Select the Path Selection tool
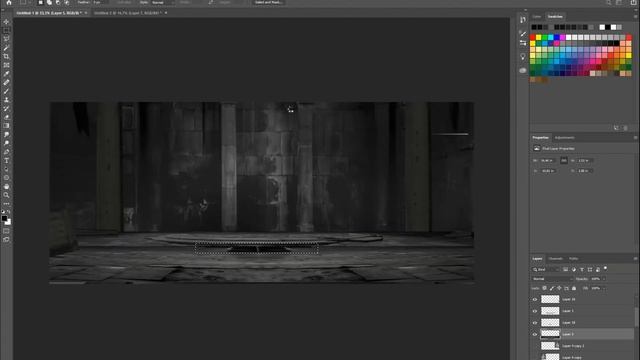Viewport: 640px width, 360px height. pos(6,169)
